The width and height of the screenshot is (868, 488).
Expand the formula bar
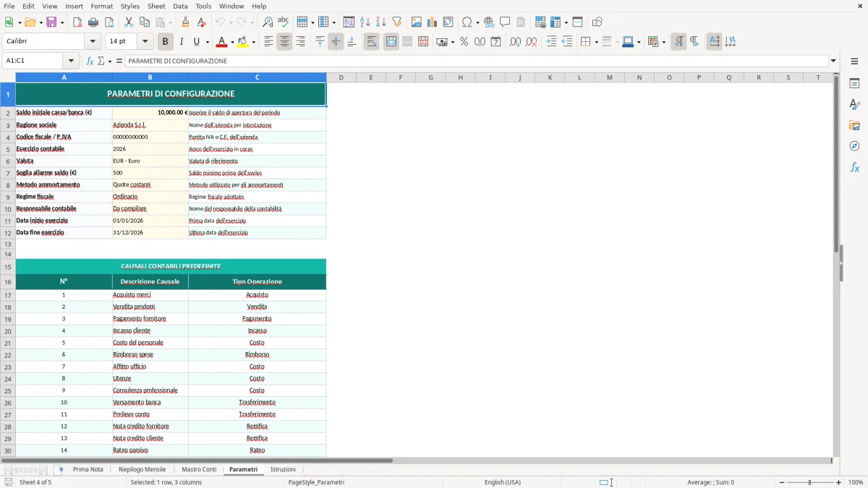[833, 61]
